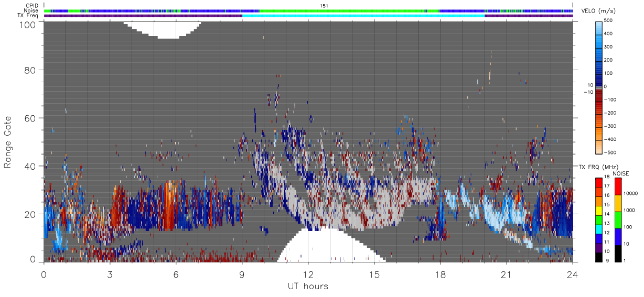Click TX frequency label "14"
Viewport: 644px width, 297px height.
(607, 214)
